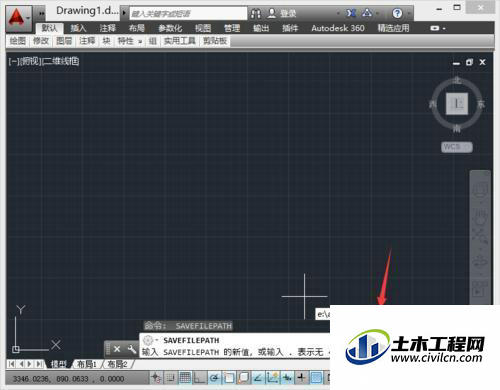Switch to the Autodesk 360 ribbon tab
This screenshot has width=500, height=390.
(x=338, y=28)
